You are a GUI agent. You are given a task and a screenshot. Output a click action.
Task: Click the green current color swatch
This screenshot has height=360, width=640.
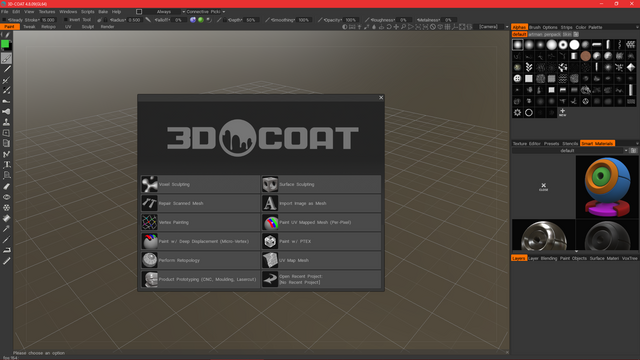[5, 44]
